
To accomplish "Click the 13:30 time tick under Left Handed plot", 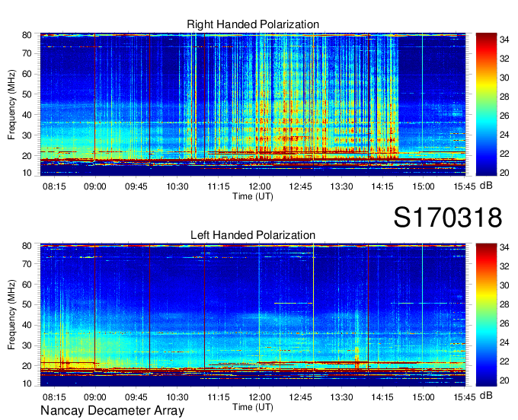I will pos(341,397).
